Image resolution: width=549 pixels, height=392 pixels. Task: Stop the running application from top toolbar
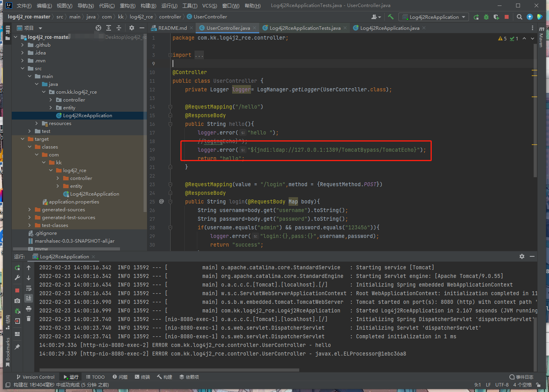click(x=507, y=17)
